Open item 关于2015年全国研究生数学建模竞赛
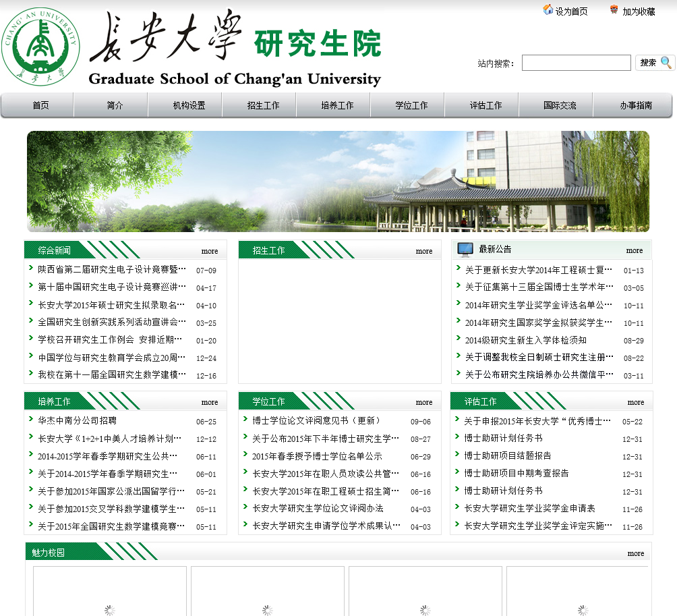The image size is (677, 616). click(x=111, y=526)
